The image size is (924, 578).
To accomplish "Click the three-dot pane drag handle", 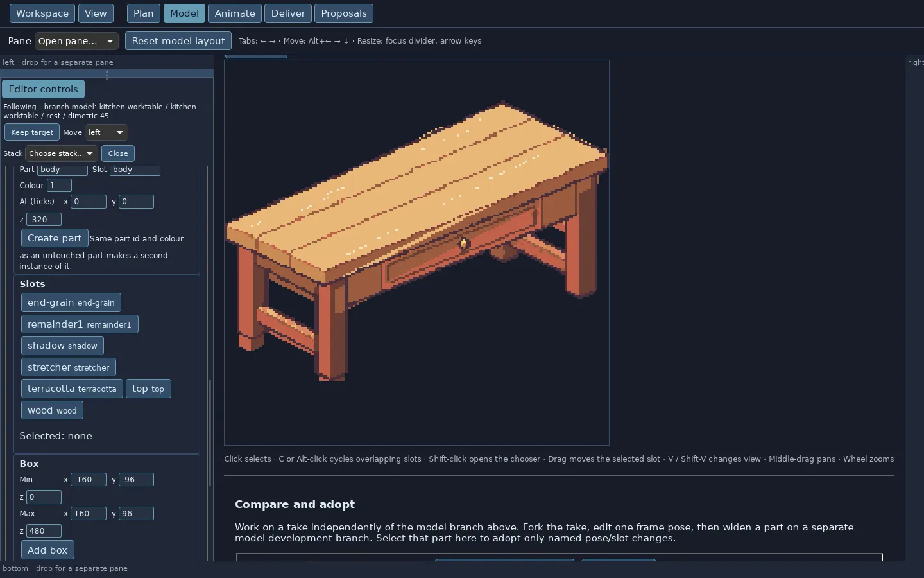I will 107,75.
